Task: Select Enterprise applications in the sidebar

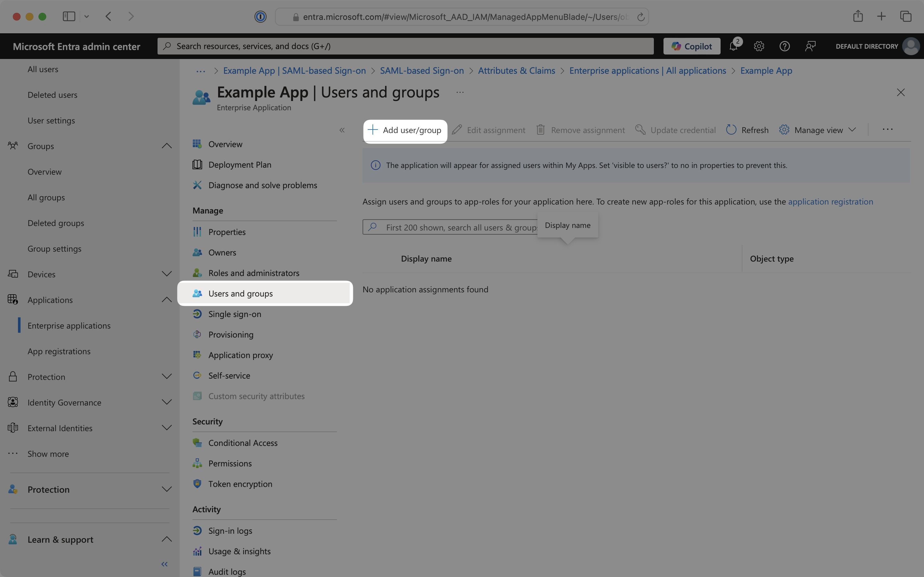Action: [x=69, y=325]
